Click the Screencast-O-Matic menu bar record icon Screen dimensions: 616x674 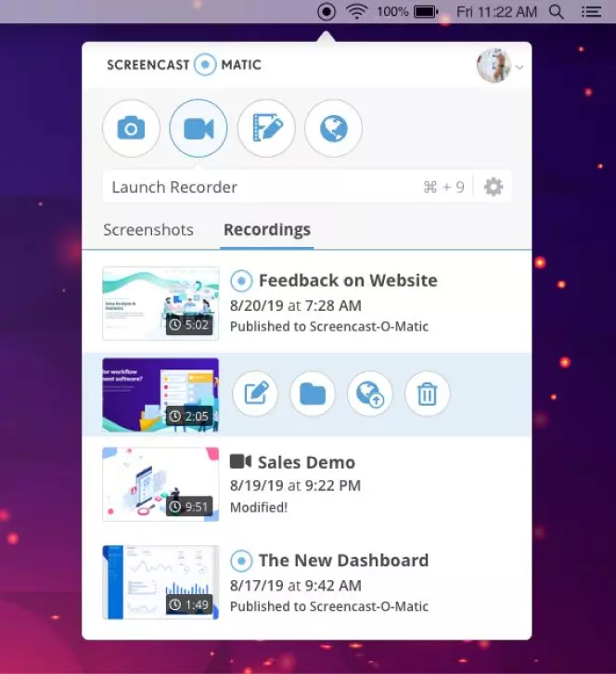(327, 12)
